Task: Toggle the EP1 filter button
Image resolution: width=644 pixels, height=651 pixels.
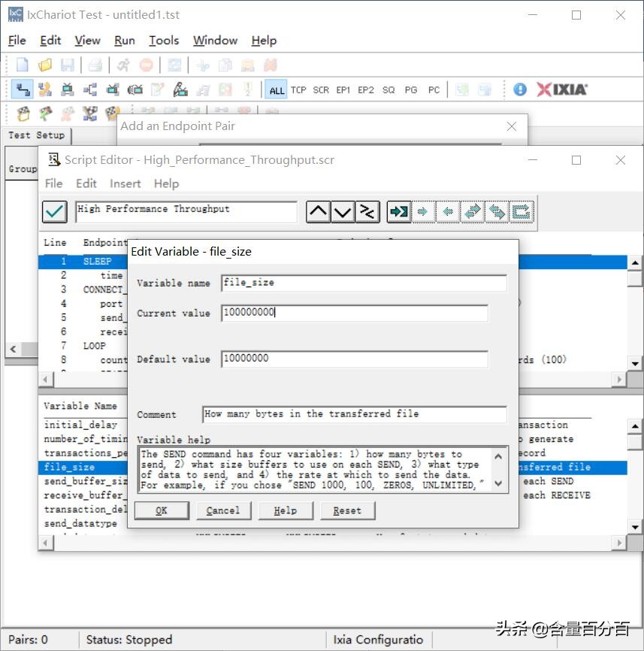Action: 343,90
